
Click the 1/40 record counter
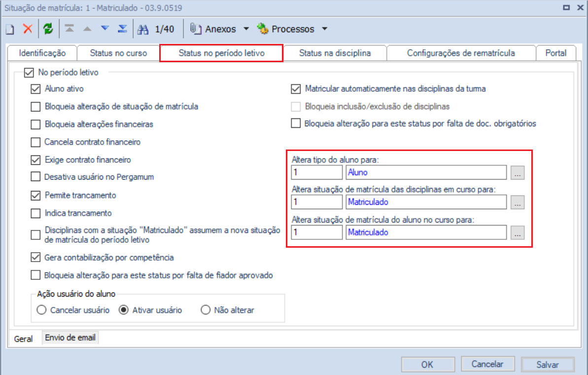165,29
